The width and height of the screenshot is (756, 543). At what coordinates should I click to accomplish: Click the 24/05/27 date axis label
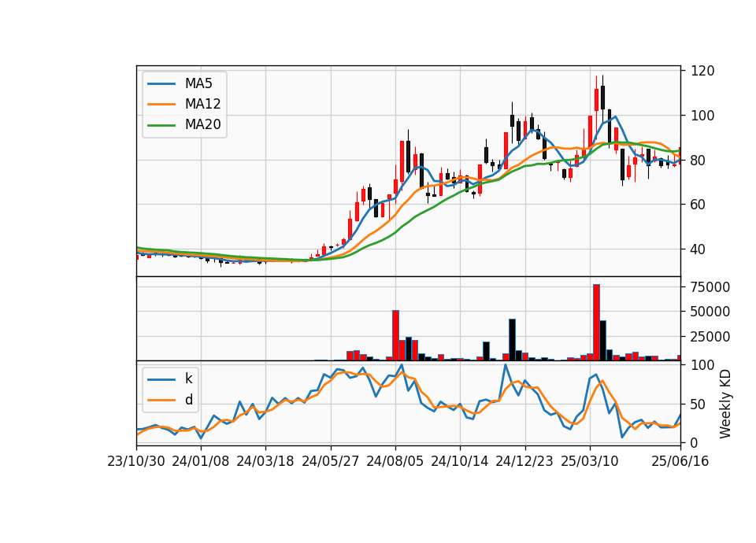click(330, 462)
